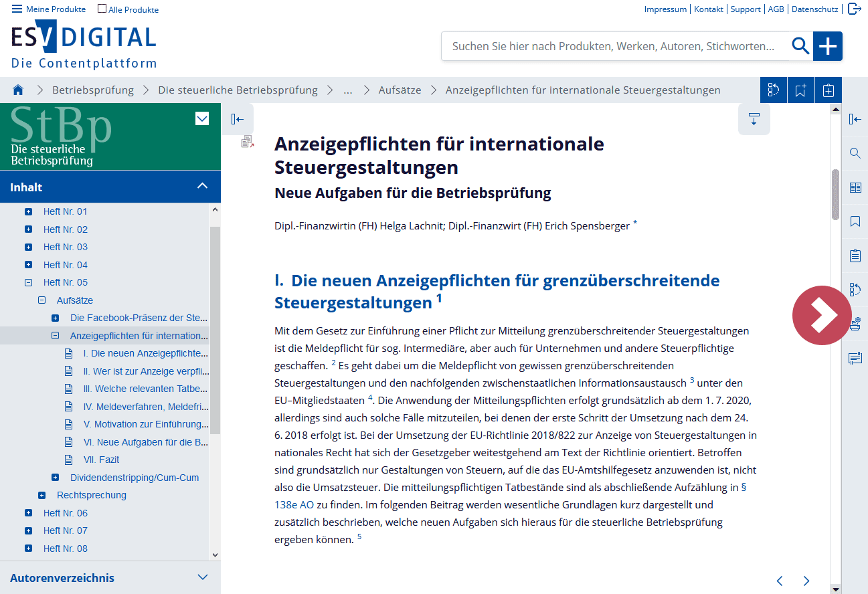
Task: Expand Dividendenstripping/Cum-Cum node
Action: pyautogui.click(x=55, y=478)
